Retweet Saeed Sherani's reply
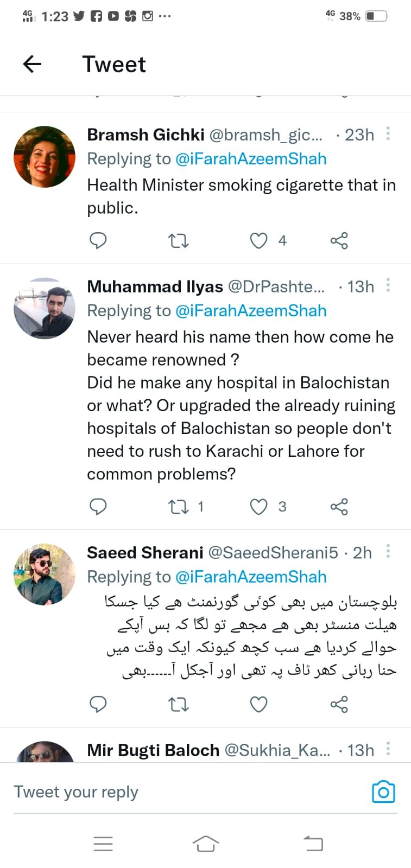 [178, 704]
